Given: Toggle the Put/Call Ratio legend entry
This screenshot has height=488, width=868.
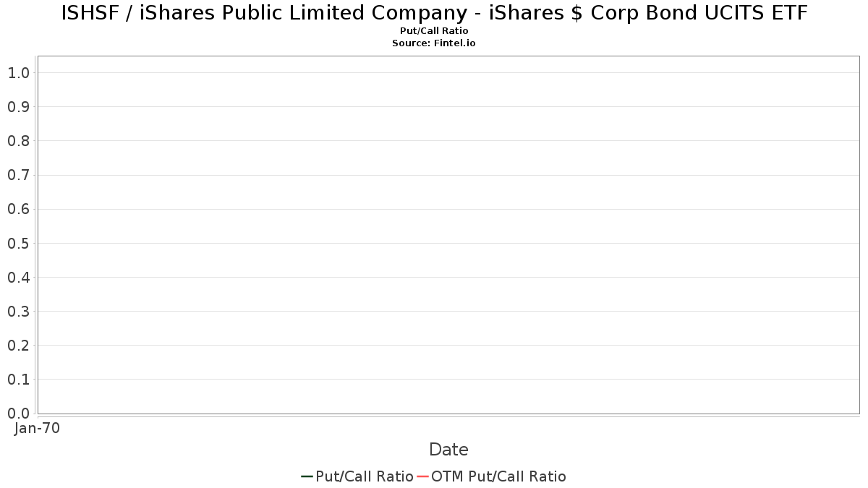Looking at the screenshot, I should (365, 476).
